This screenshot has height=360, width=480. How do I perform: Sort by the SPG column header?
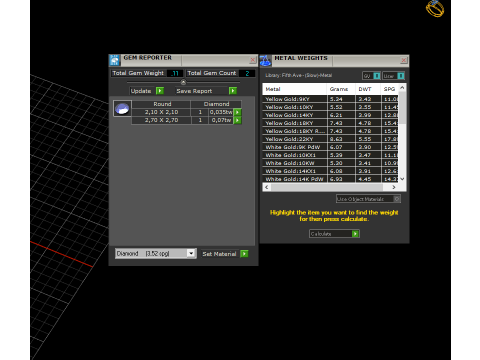click(x=389, y=89)
